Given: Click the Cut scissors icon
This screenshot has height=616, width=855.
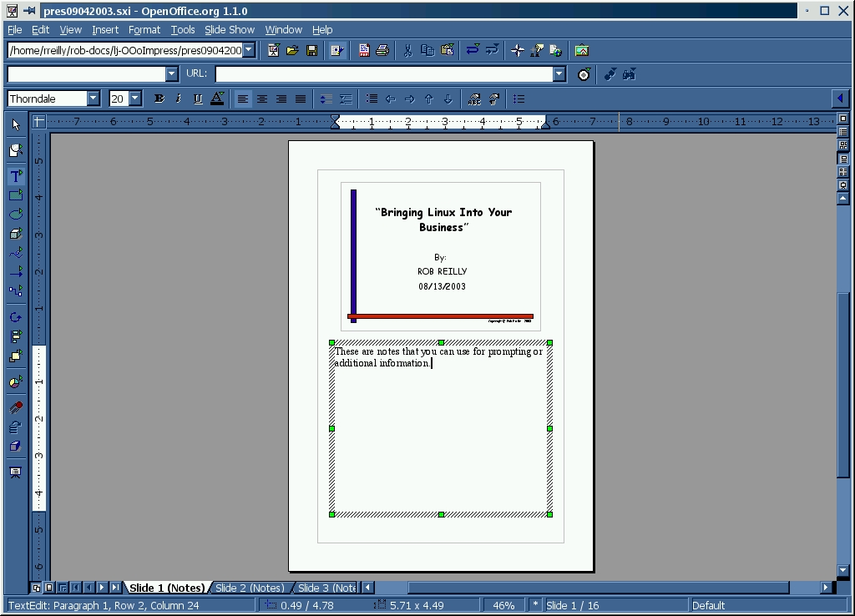Looking at the screenshot, I should tap(407, 51).
